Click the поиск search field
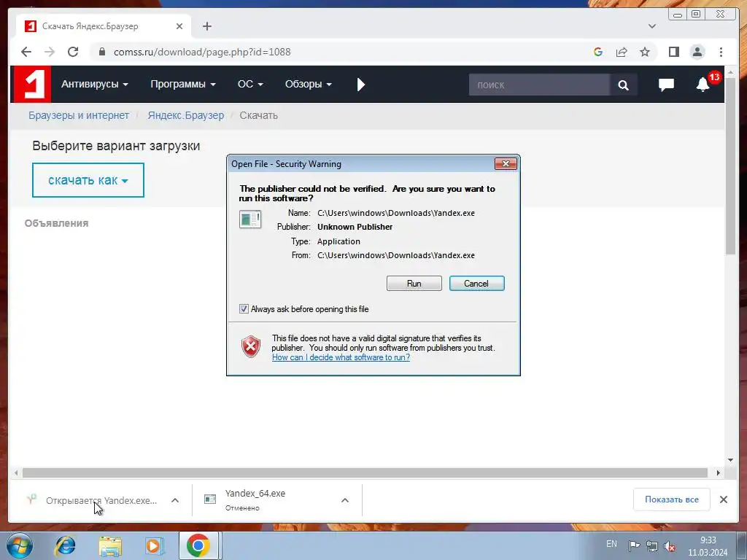 tap(539, 85)
